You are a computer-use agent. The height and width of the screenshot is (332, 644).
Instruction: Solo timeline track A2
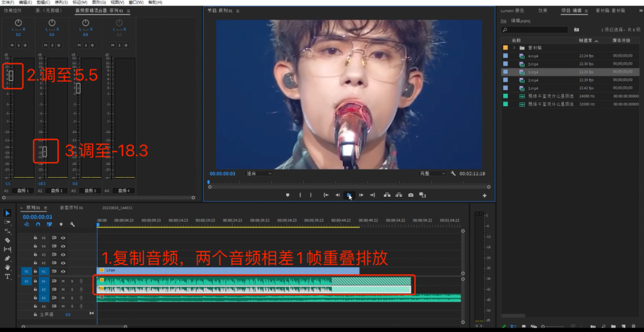pos(72,289)
